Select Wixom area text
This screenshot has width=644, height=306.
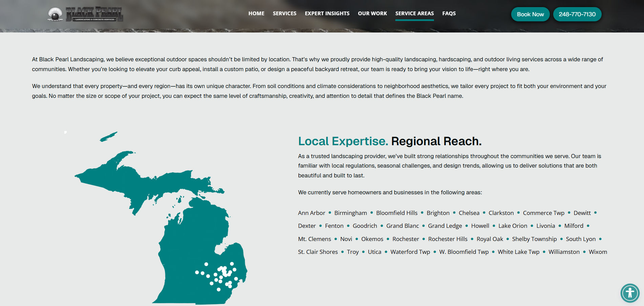(x=598, y=252)
